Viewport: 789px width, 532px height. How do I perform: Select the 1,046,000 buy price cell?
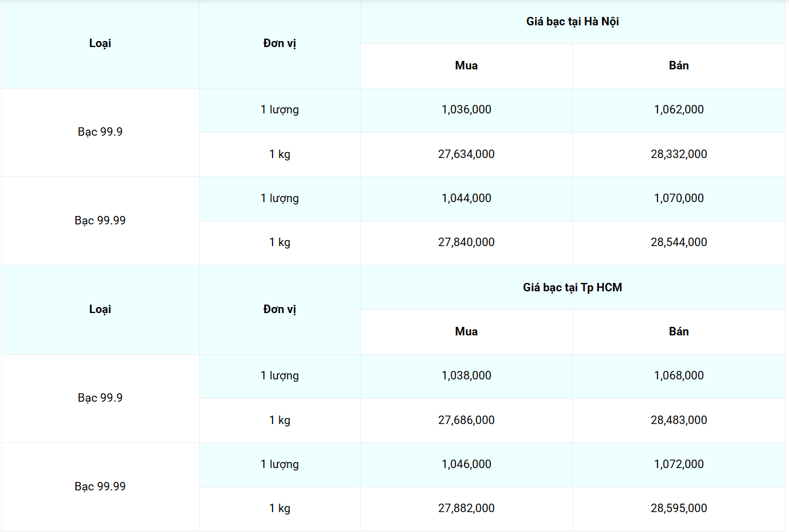point(466,464)
